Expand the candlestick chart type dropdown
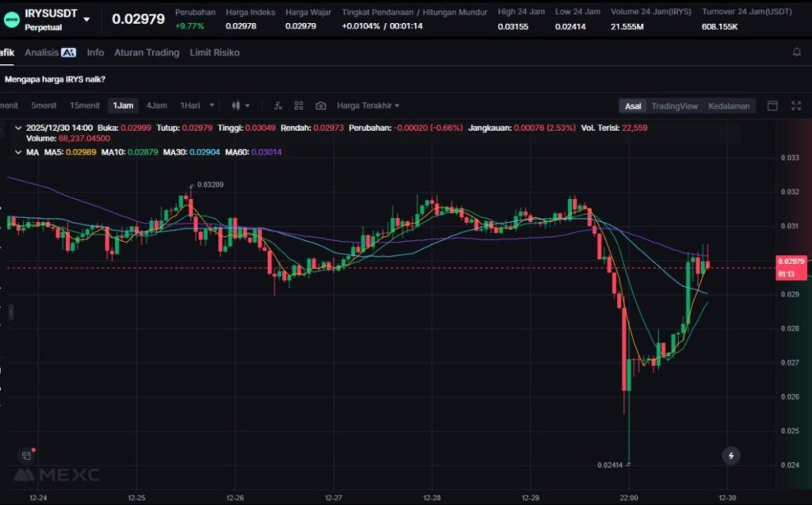The image size is (812, 505). pyautogui.click(x=240, y=105)
